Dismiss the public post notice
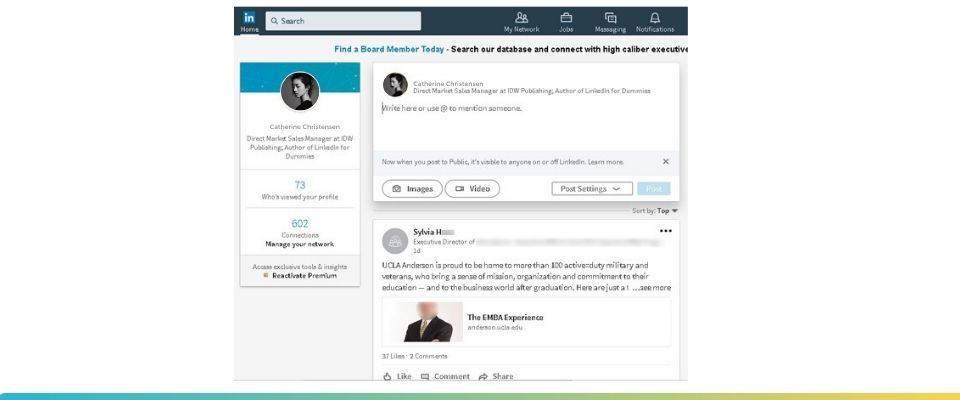The width and height of the screenshot is (960, 400). [x=666, y=162]
